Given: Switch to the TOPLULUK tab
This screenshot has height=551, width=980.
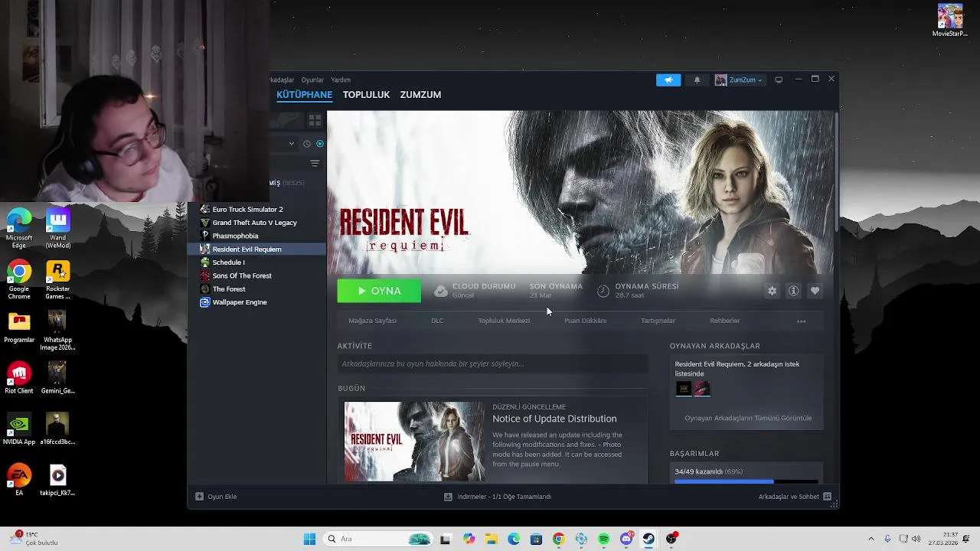Looking at the screenshot, I should [366, 94].
